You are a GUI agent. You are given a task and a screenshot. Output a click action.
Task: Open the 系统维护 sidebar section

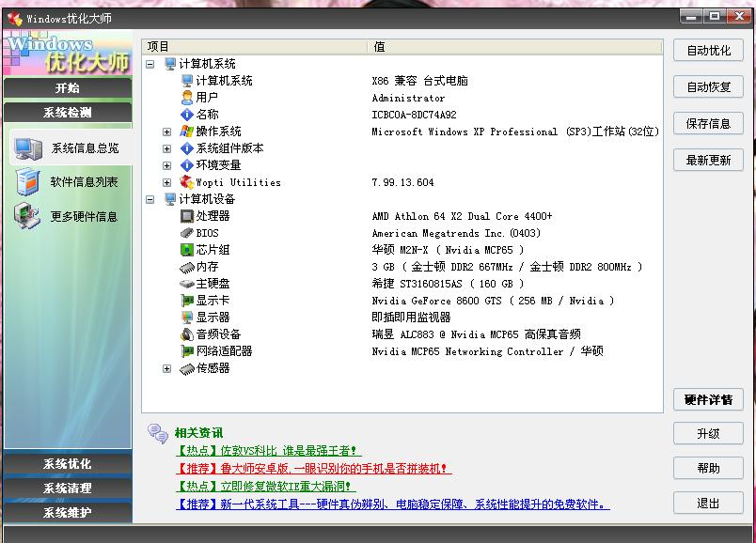pyautogui.click(x=68, y=513)
